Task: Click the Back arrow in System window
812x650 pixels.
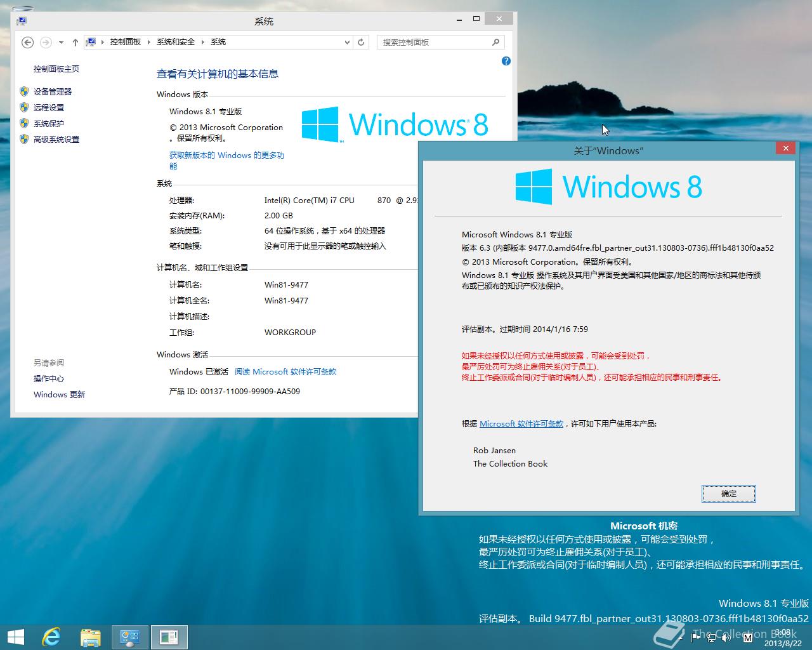Action: pyautogui.click(x=27, y=43)
